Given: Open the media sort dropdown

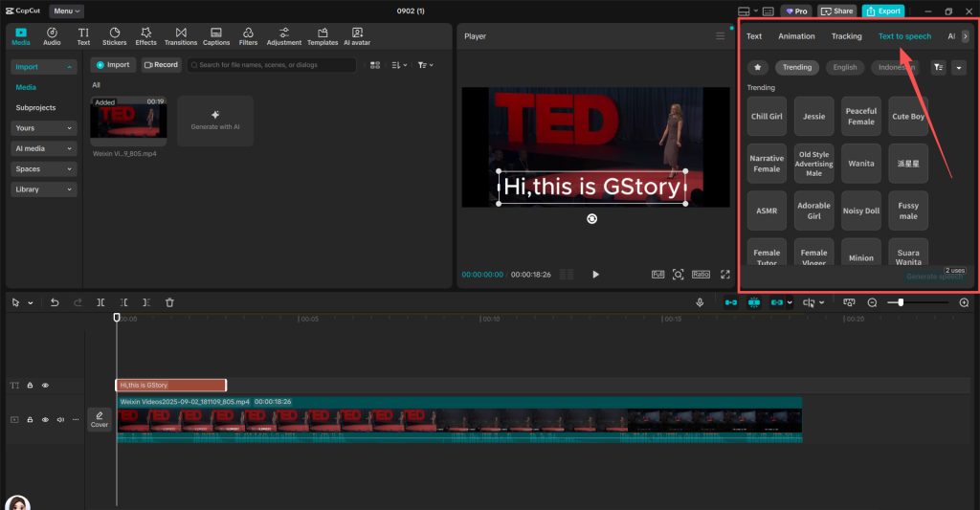Looking at the screenshot, I should click(x=399, y=65).
